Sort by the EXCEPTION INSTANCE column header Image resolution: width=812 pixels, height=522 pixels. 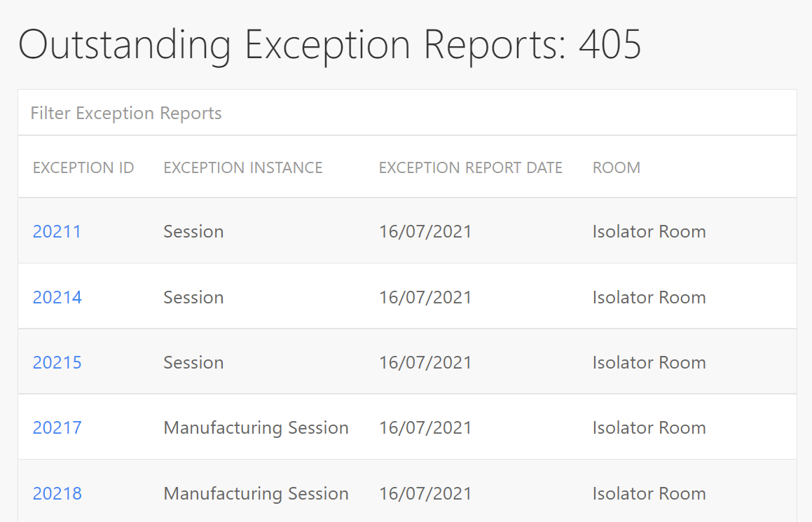pyautogui.click(x=242, y=167)
